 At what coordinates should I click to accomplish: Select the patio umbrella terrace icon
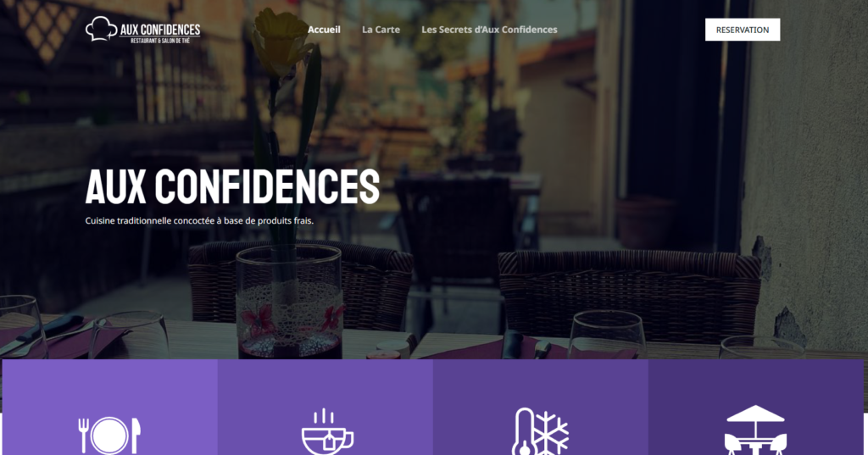coord(755,430)
